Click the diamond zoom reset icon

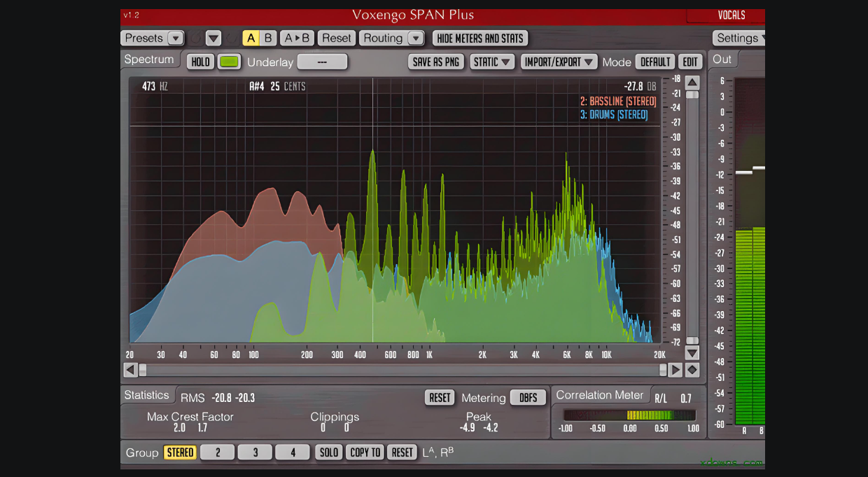coord(692,370)
